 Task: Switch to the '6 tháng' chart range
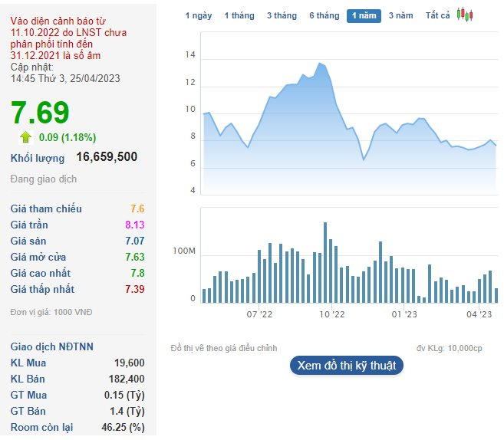click(x=324, y=16)
